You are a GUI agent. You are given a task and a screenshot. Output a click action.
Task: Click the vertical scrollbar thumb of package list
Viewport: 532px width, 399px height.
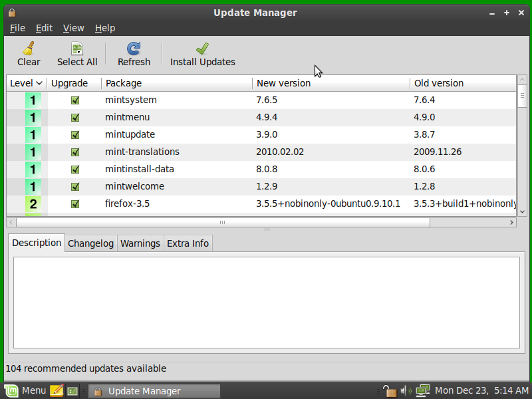(x=522, y=96)
